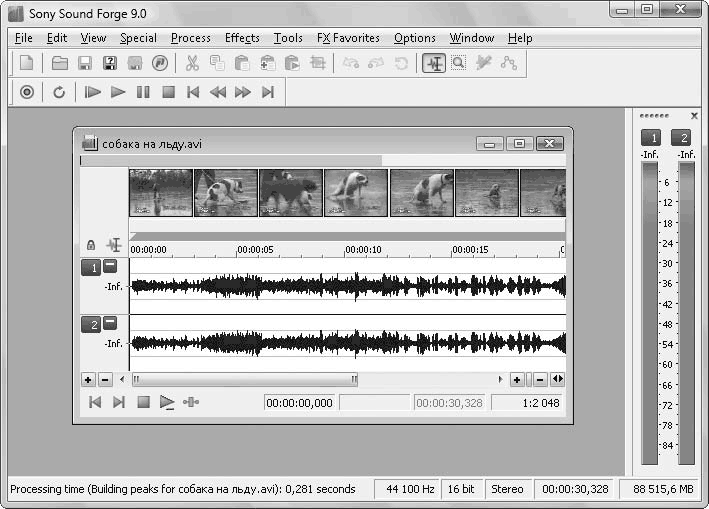Image resolution: width=709 pixels, height=509 pixels.
Task: Toggle Loop Playback button
Action: 59,92
